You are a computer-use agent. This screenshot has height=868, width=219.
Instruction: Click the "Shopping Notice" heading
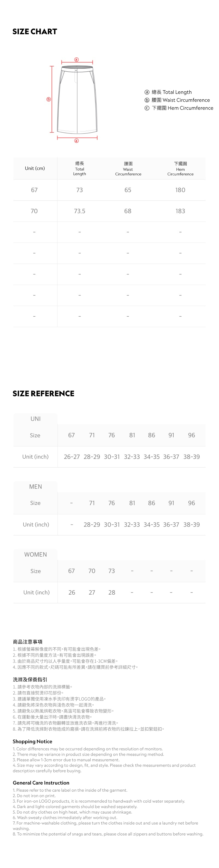32,742
